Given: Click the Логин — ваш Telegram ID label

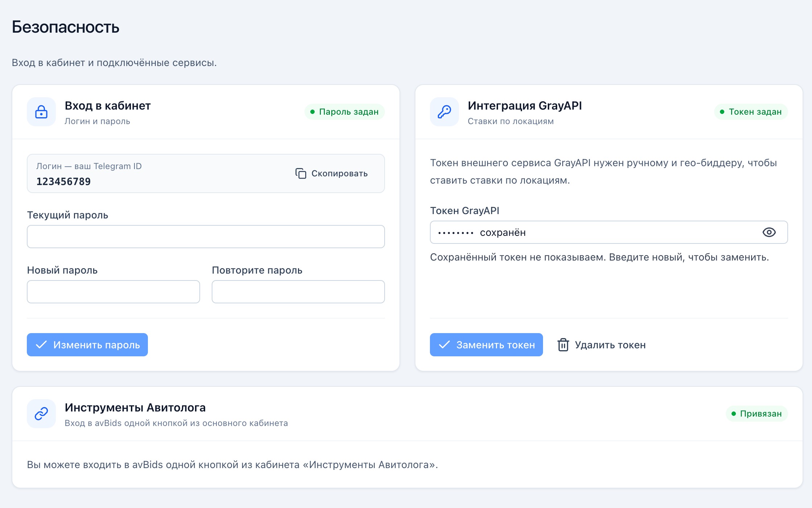Looking at the screenshot, I should pos(89,166).
